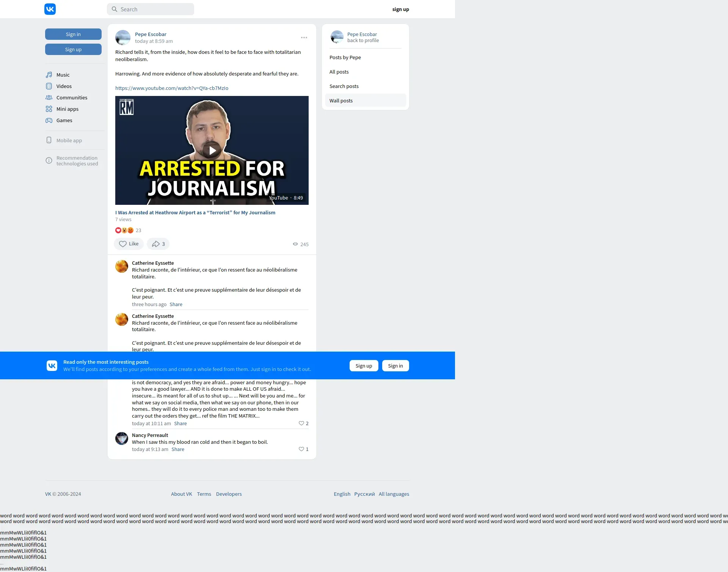
Task: Open the Music section icon
Action: tap(49, 75)
